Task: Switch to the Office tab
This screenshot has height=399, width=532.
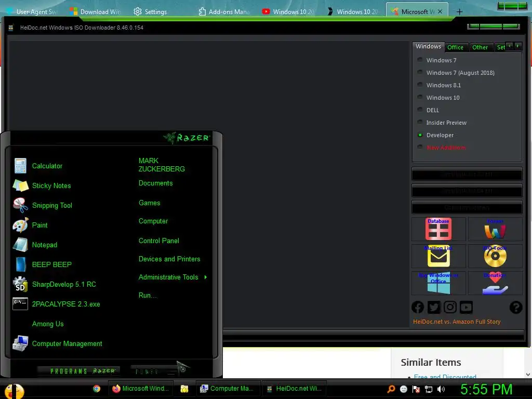Action: 455,47
